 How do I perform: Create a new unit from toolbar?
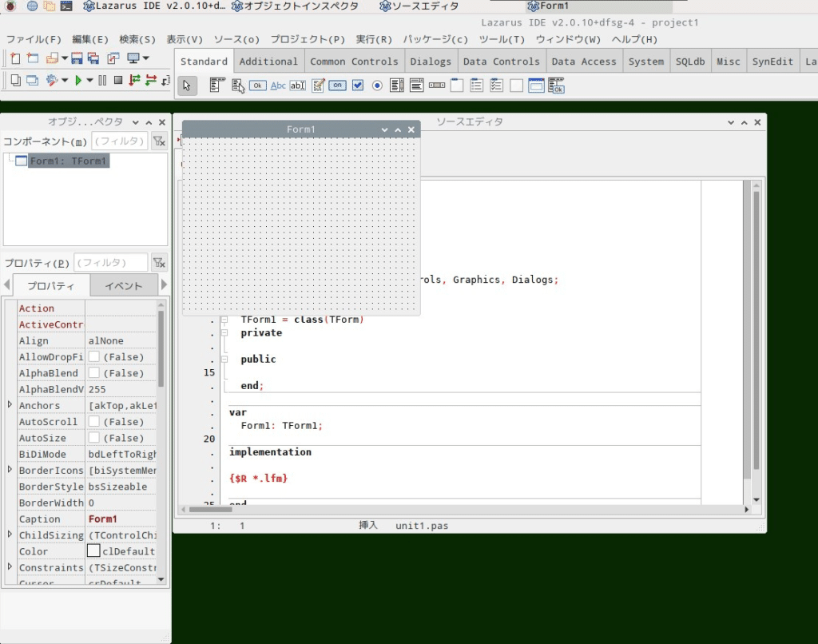pos(16,58)
